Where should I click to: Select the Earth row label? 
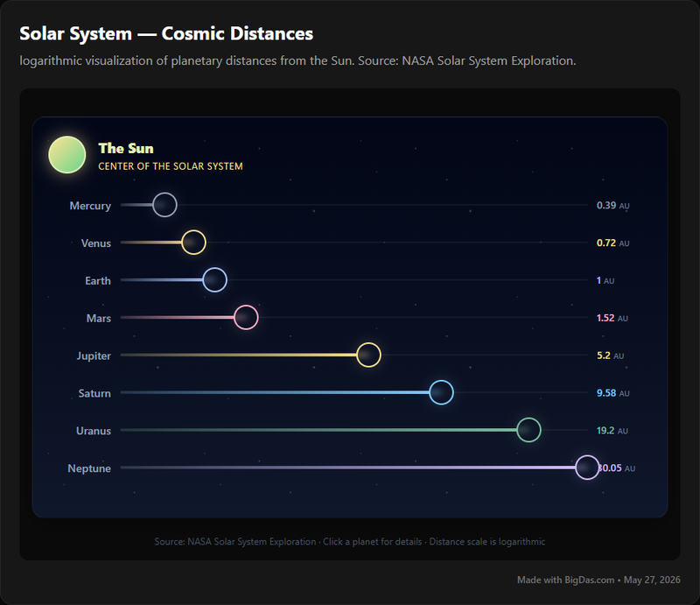98,280
